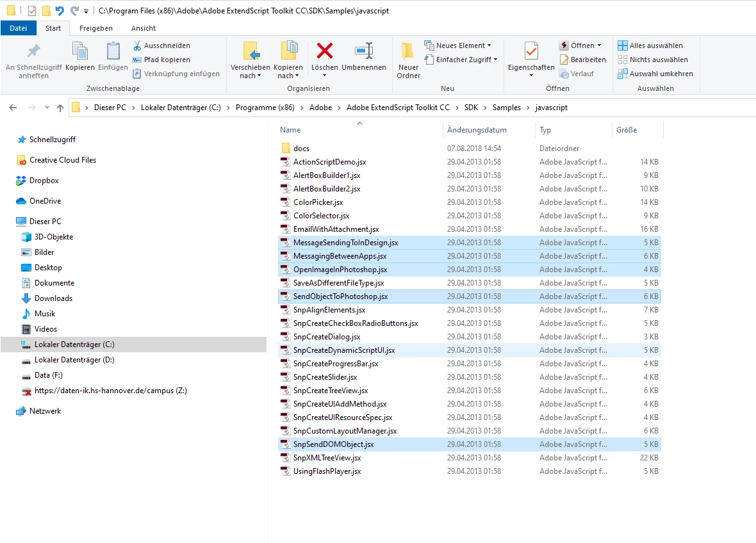Screen dimensions: 756x543
Task: Pin with An Schnellzugriff anheften icon
Action: tap(33, 51)
